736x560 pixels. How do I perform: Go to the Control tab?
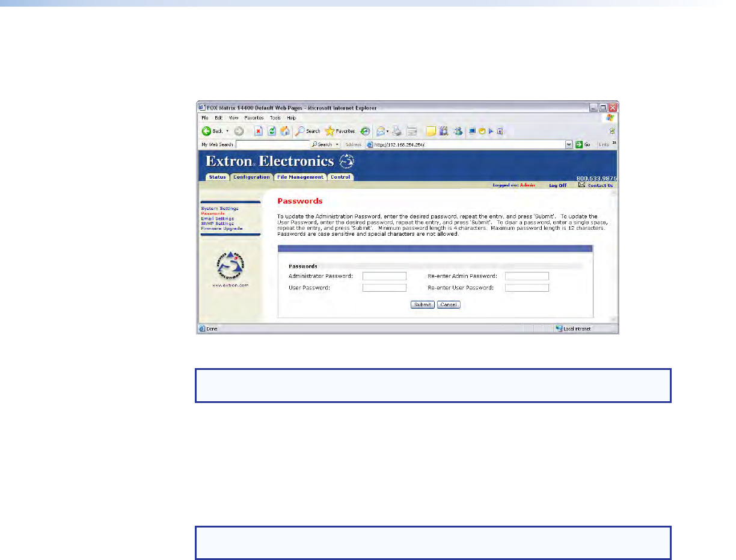[x=340, y=177]
